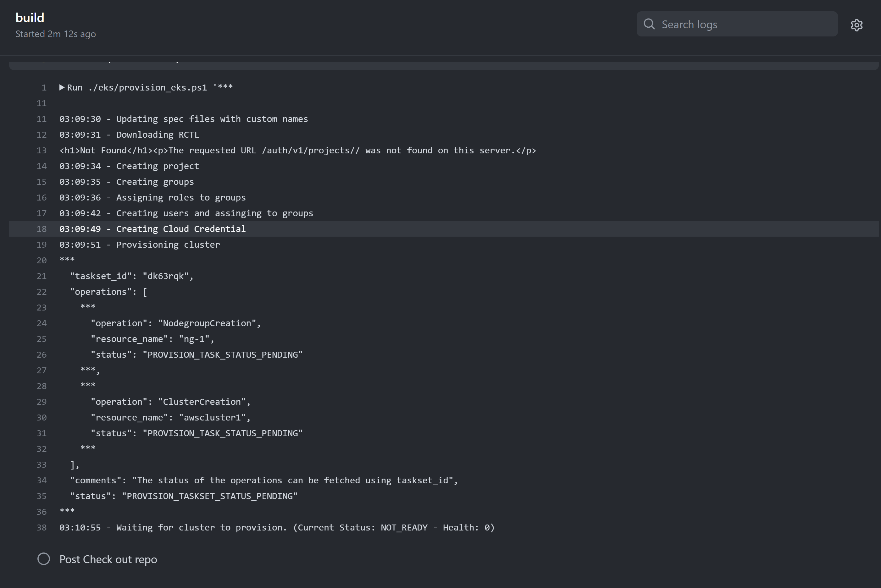
Task: Click the search logs icon
Action: point(649,24)
